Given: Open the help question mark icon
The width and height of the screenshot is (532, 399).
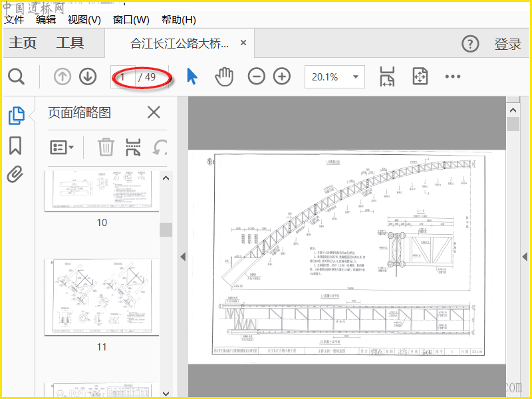Looking at the screenshot, I should (x=470, y=44).
